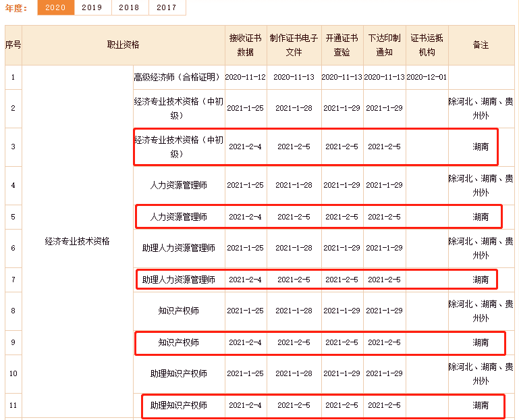Viewport: 519px width, 420px height.
Task: Click the 制作证书电子文件 column header
Action: pos(294,45)
